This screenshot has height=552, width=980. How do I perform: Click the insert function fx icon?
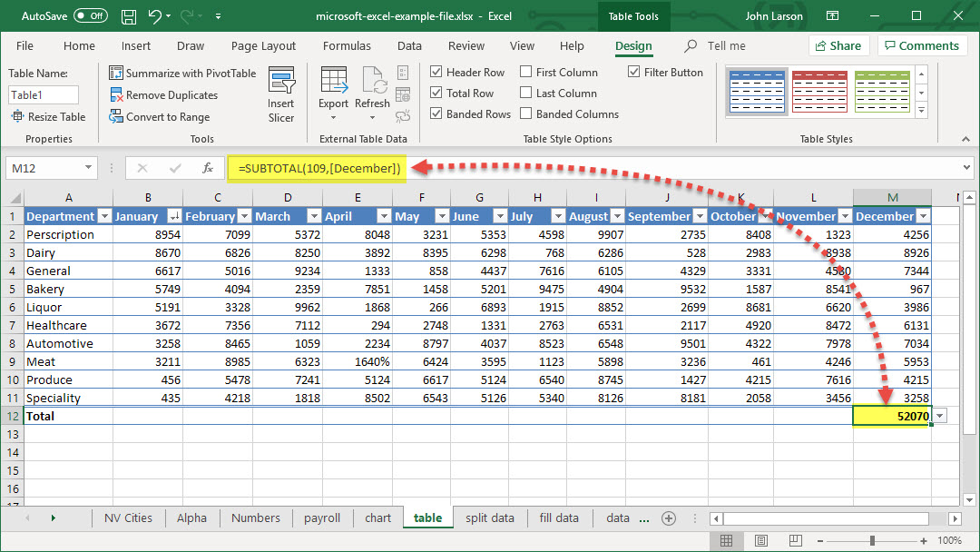click(208, 168)
